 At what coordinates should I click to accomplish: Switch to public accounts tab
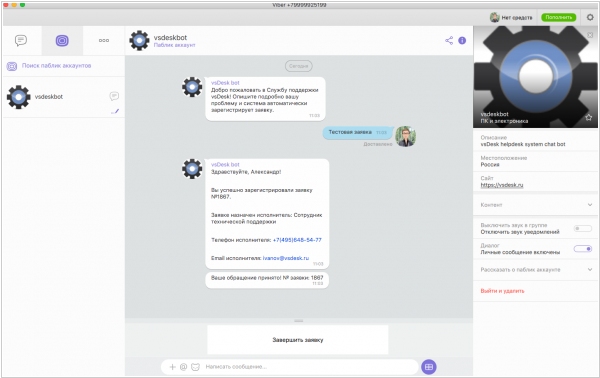[x=62, y=40]
